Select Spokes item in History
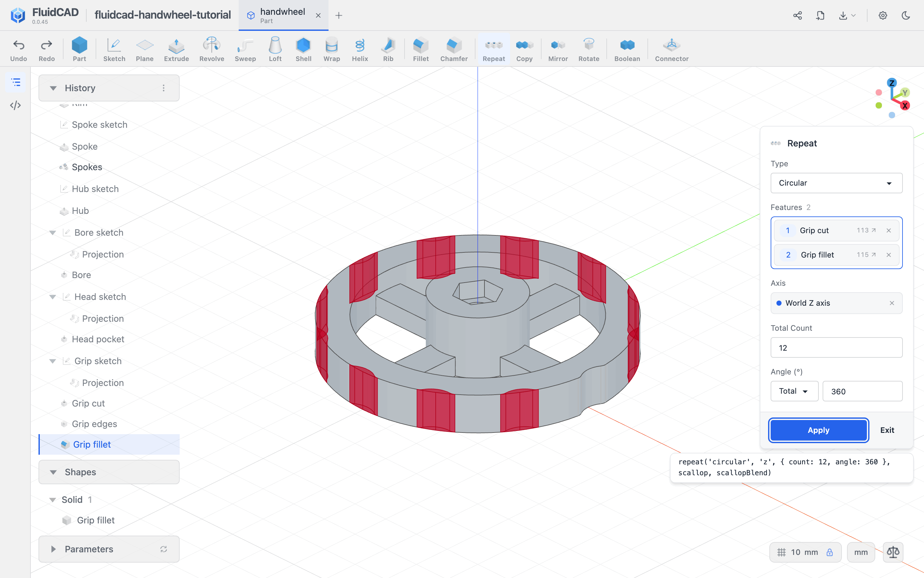Viewport: 924px width, 578px height. [87, 167]
